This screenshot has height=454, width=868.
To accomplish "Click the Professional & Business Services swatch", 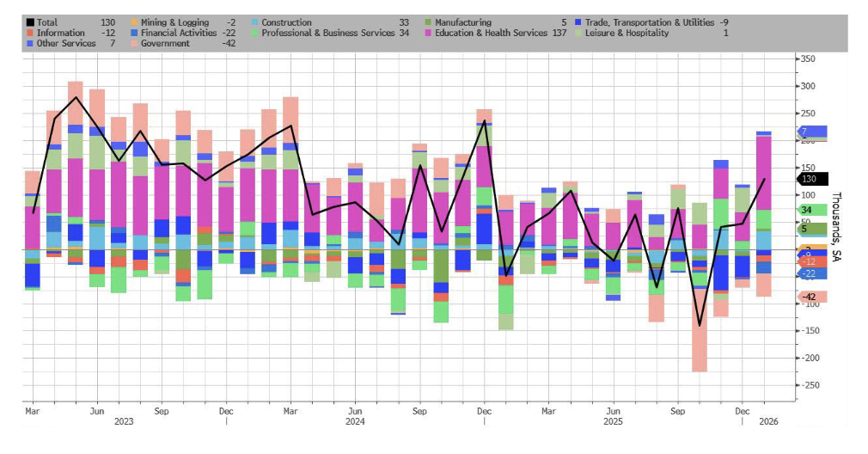I will pos(254,34).
